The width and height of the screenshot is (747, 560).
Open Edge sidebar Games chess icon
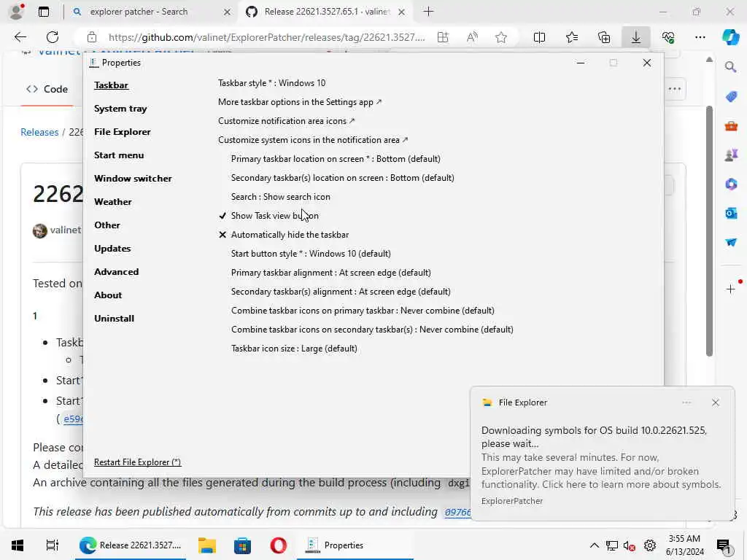731,155
